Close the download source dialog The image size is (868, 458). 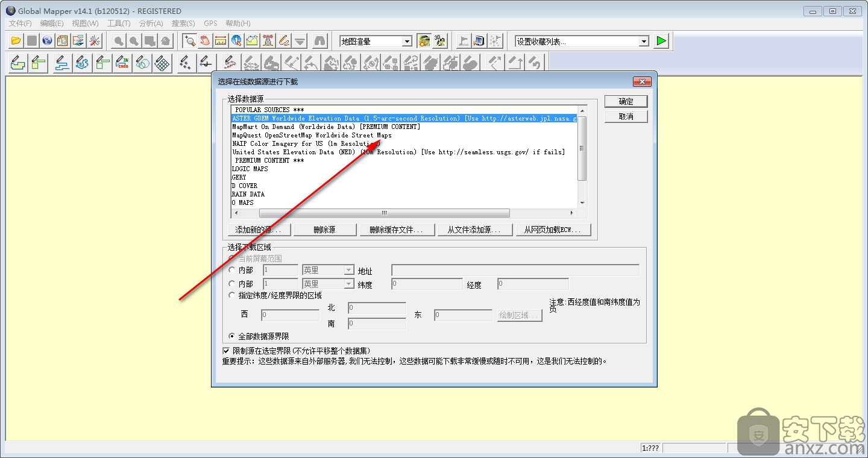click(x=641, y=81)
